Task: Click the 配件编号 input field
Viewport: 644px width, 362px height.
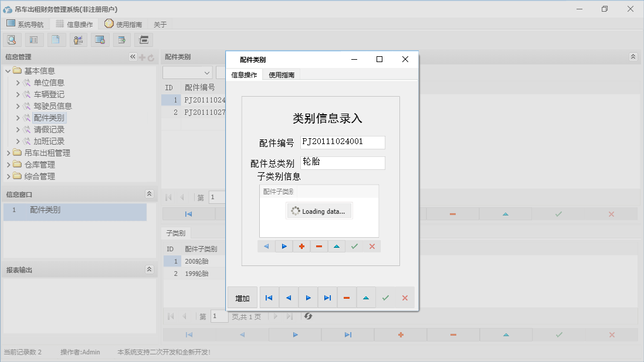Action: (343, 142)
